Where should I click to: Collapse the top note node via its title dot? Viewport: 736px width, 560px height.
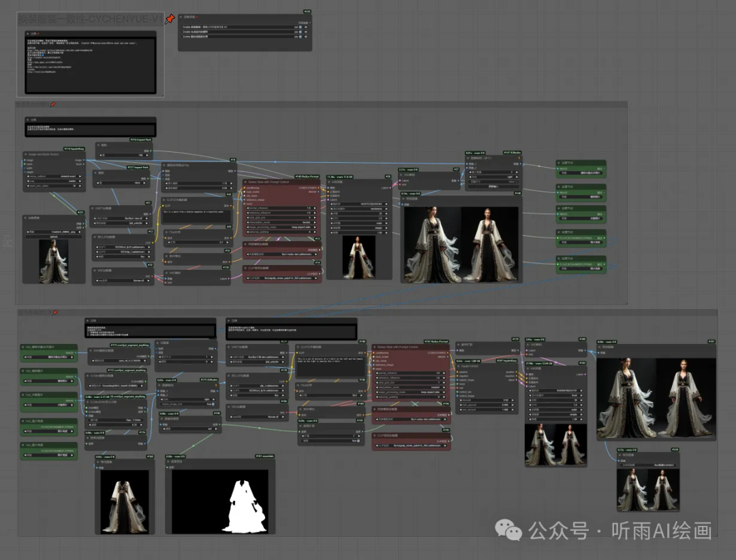28,34
